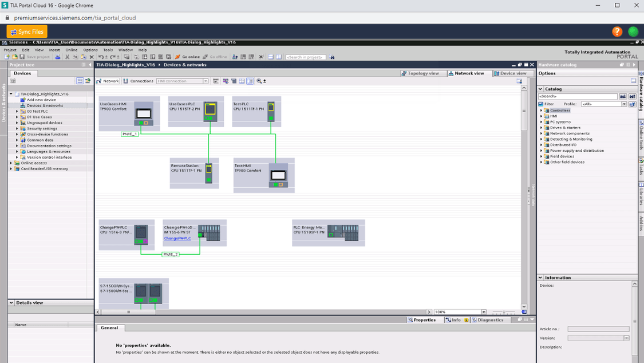This screenshot has height=363, width=644.
Task: Click the Open project folder icon
Action: coord(14,57)
